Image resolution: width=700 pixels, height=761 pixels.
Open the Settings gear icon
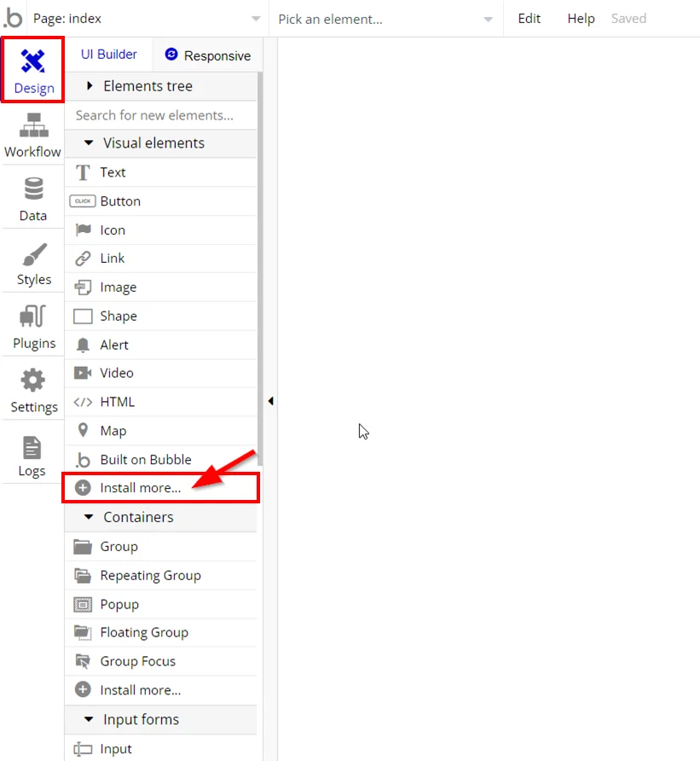[x=33, y=381]
